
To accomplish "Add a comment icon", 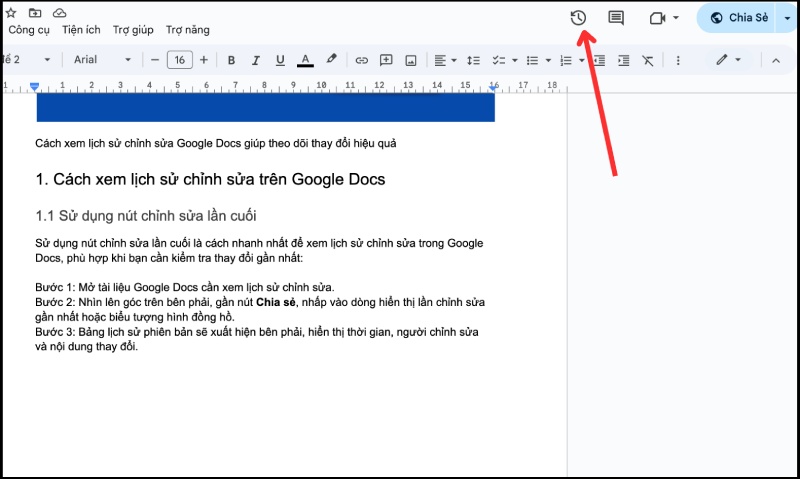I will [x=386, y=60].
